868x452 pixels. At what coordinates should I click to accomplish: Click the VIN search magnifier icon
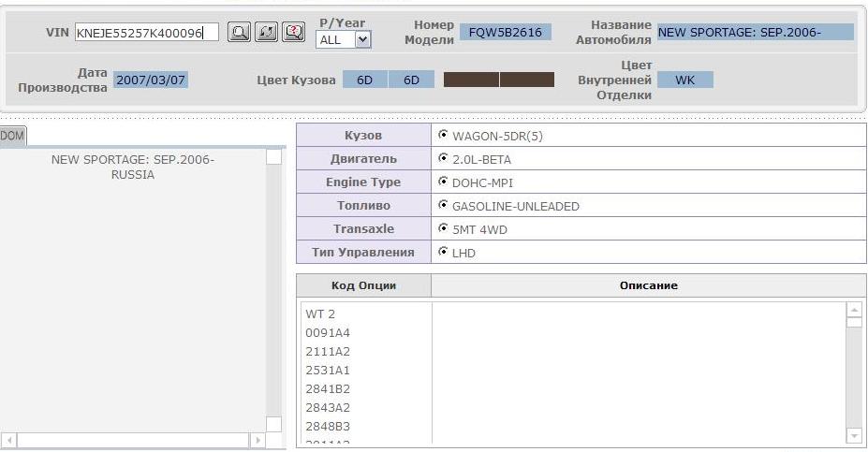point(240,33)
